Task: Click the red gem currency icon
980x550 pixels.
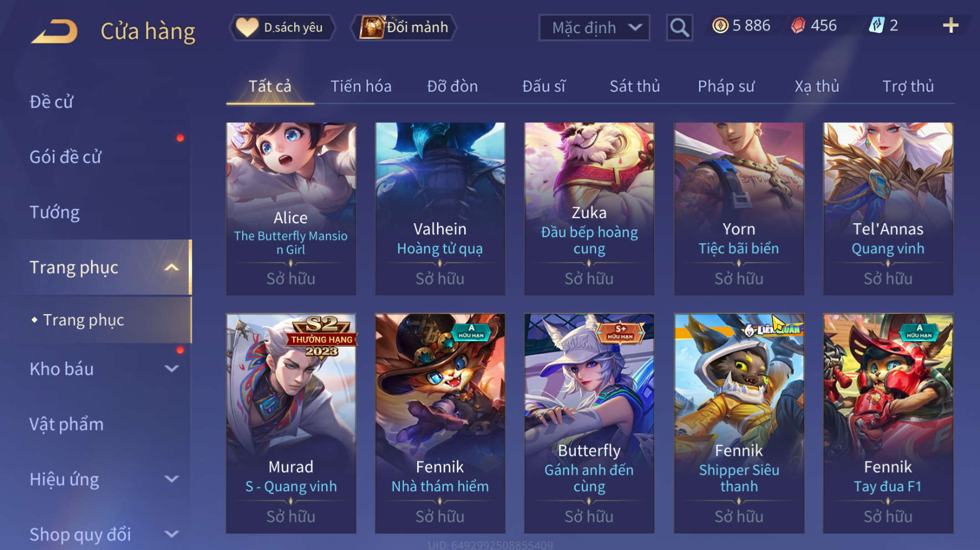Action: click(x=798, y=25)
